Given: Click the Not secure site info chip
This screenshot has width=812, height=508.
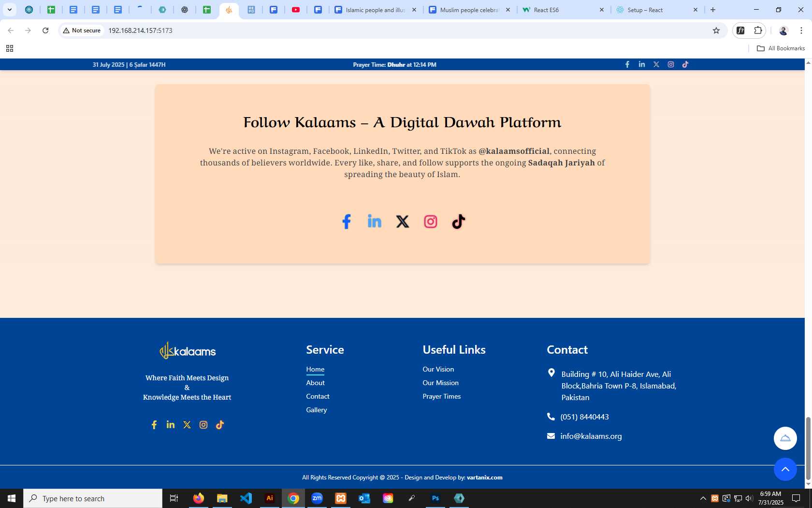Looking at the screenshot, I should [x=82, y=30].
